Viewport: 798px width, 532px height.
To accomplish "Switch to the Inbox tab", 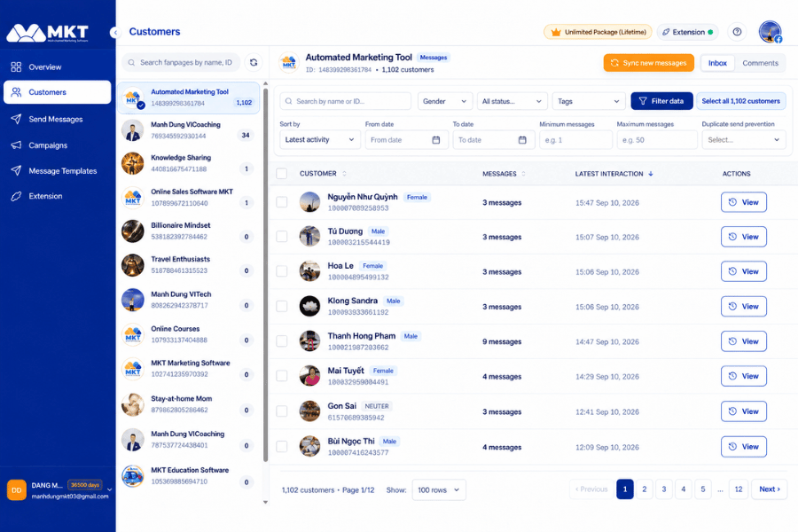I will point(717,63).
